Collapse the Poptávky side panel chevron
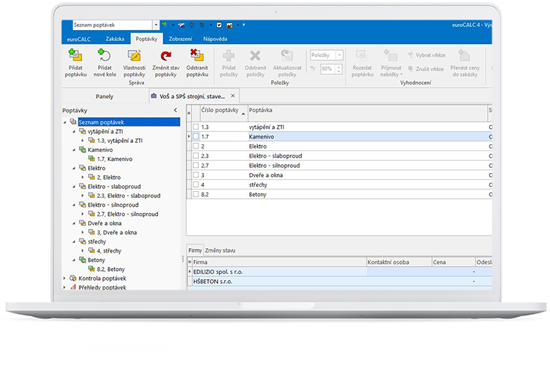The height and width of the screenshot is (382, 550). click(x=175, y=110)
